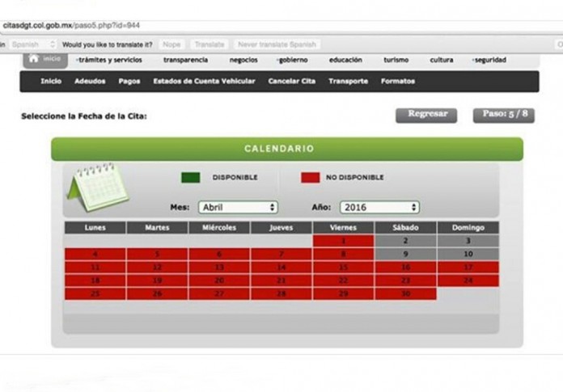Viewport: 563px width, 392px height.
Task: Open the negocios menu item
Action: [243, 60]
